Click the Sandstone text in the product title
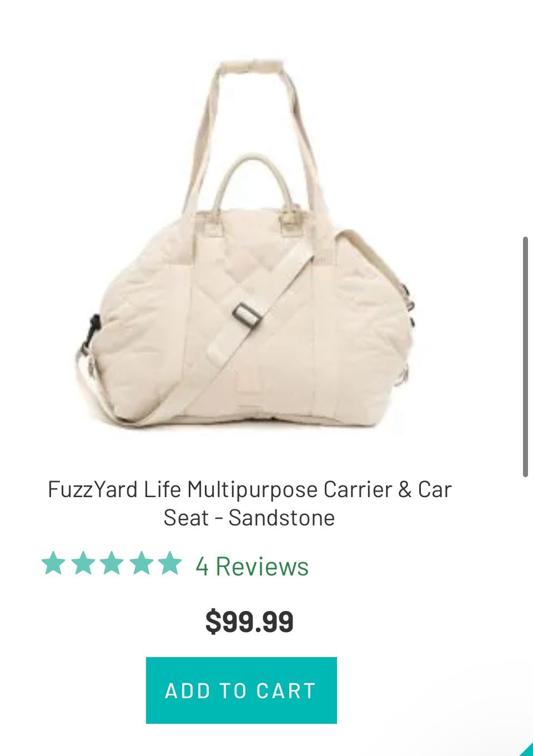 click(281, 518)
